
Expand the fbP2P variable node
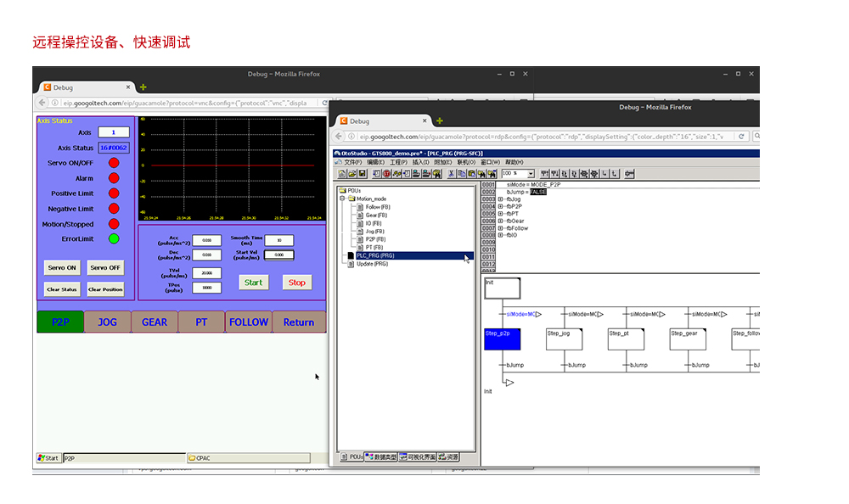click(x=500, y=206)
